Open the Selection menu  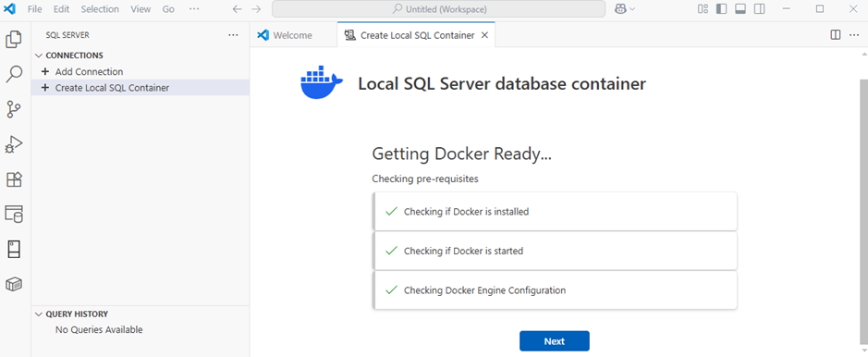pyautogui.click(x=100, y=9)
